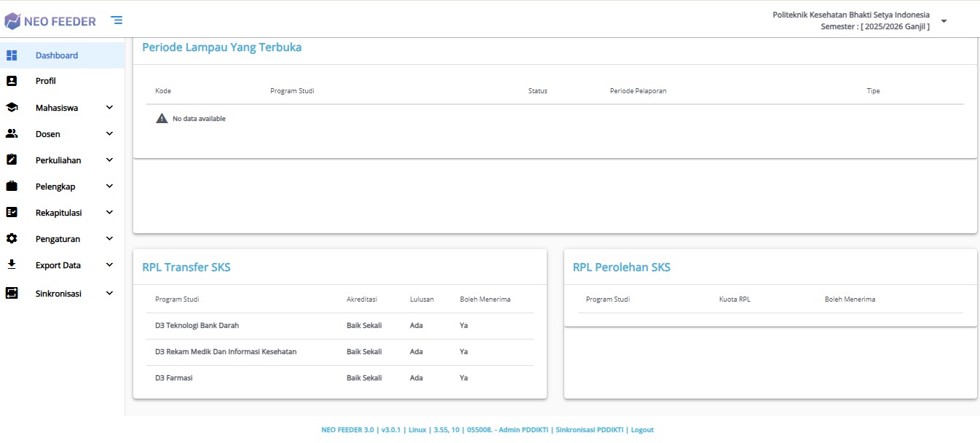Click the Dosen people icon
The width and height of the screenshot is (980, 443).
click(12, 134)
